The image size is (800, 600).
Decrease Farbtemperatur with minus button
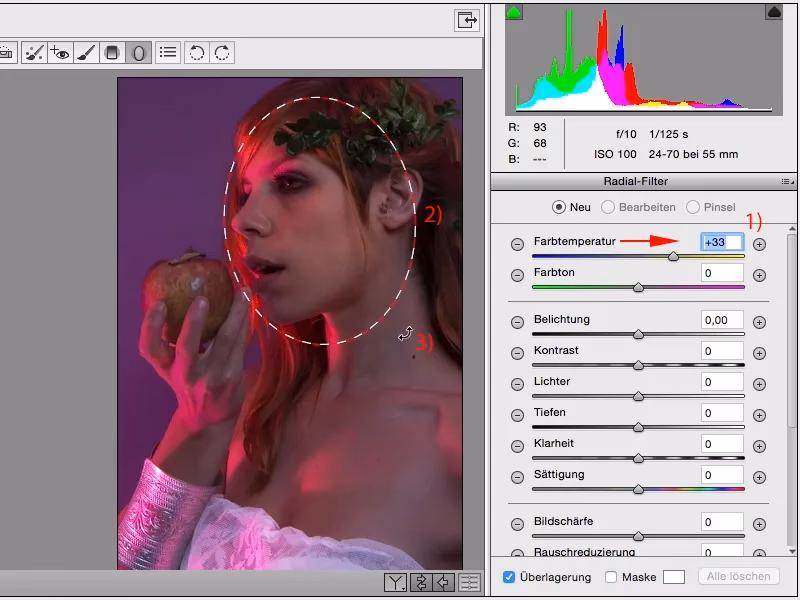517,244
